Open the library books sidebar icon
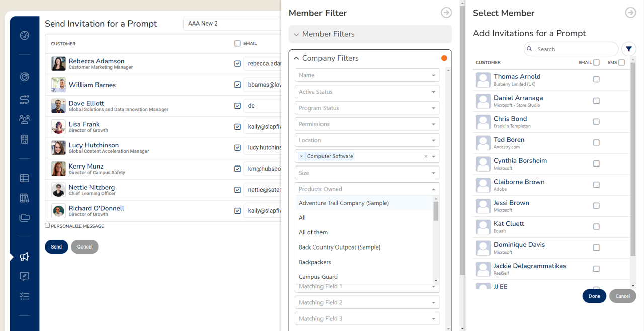Viewport: 644px width, 331px height. click(x=24, y=198)
